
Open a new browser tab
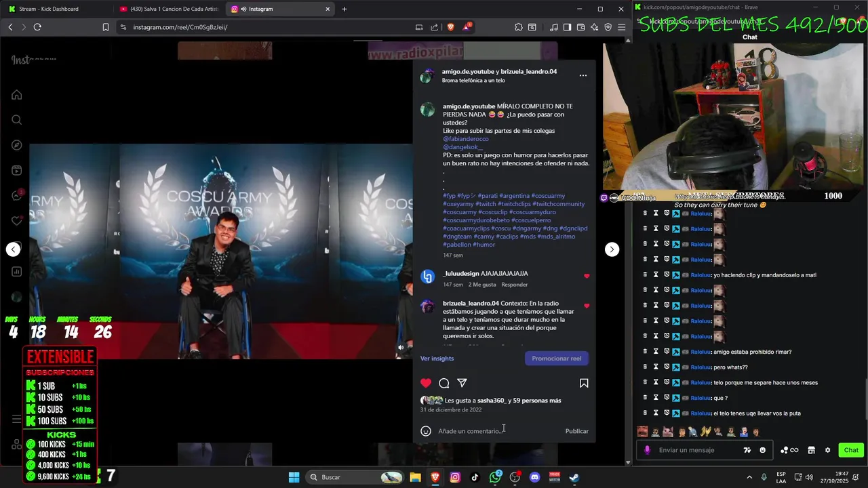pyautogui.click(x=344, y=9)
